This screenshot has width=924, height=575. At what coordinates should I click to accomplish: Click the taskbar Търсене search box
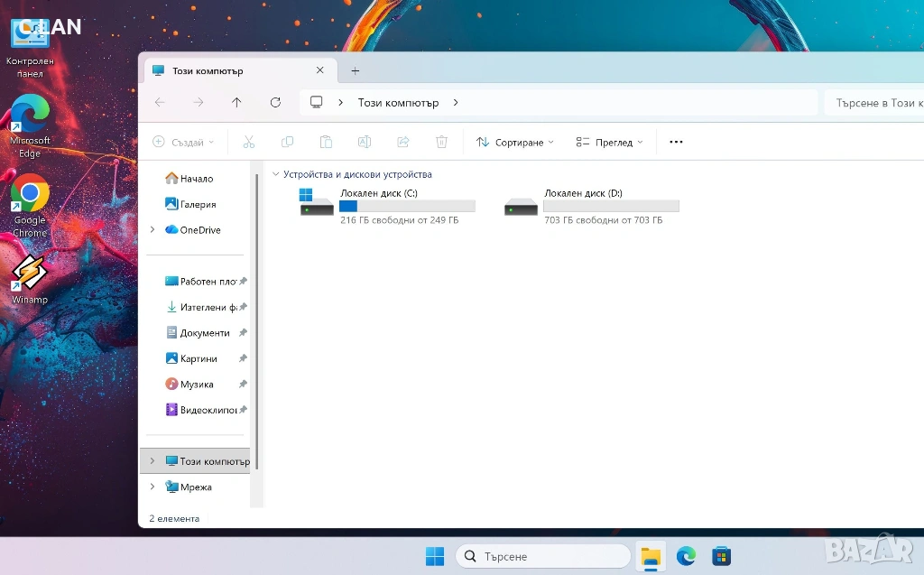pos(542,556)
